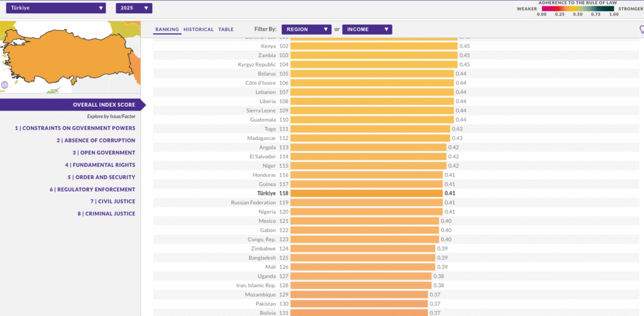This screenshot has height=316, width=644.
Task: Switch to the Table tab
Action: coord(226,30)
